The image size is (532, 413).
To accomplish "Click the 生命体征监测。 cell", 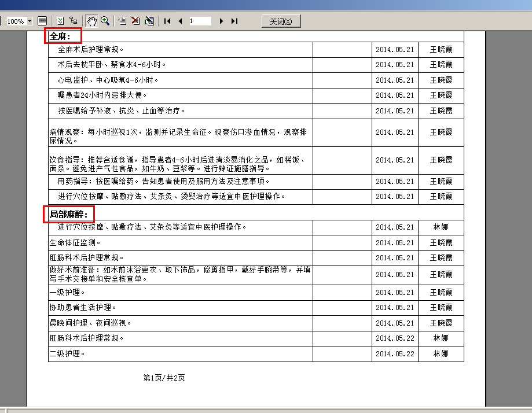I will 181,243.
